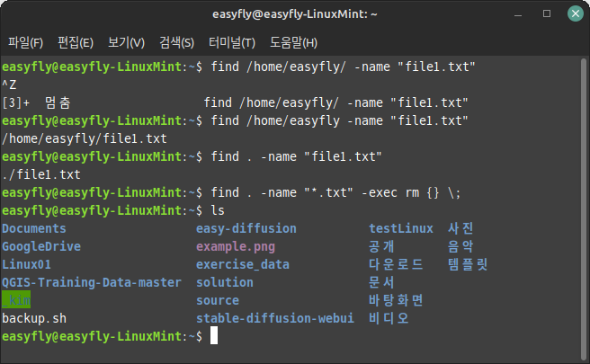Click the GoogleDrive directory name
590x364 pixels.
pos(41,246)
